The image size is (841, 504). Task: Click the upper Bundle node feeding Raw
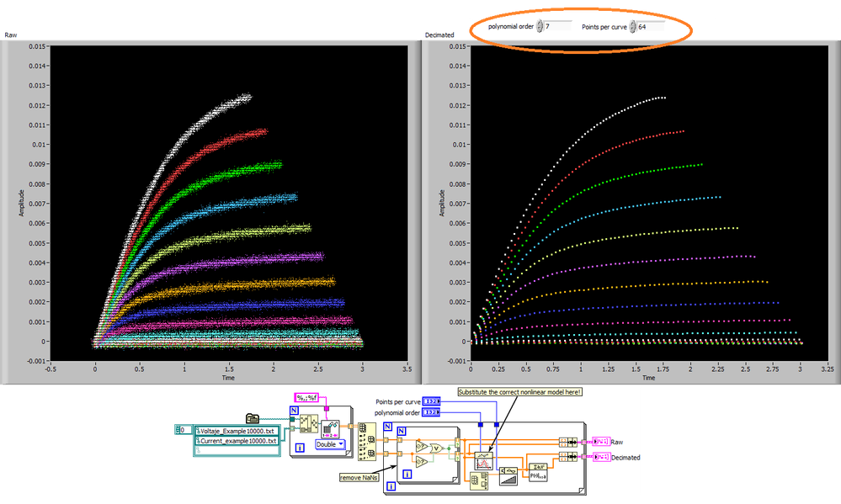567,442
